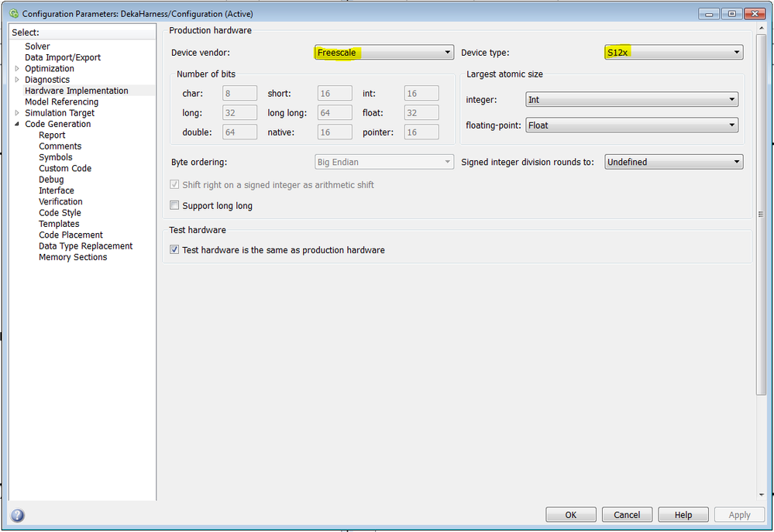This screenshot has width=774, height=532.
Task: Open the Device type dropdown
Action: click(674, 53)
